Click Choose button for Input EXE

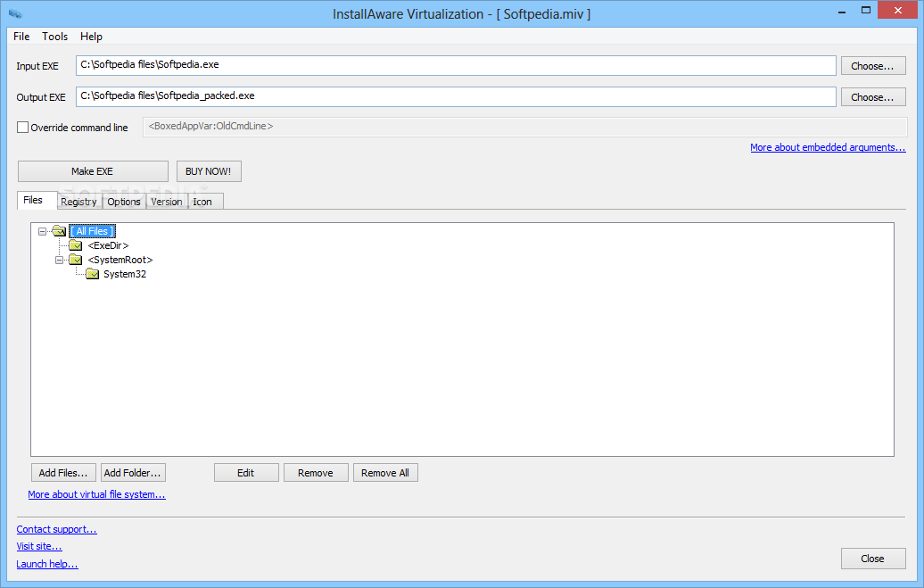(873, 66)
